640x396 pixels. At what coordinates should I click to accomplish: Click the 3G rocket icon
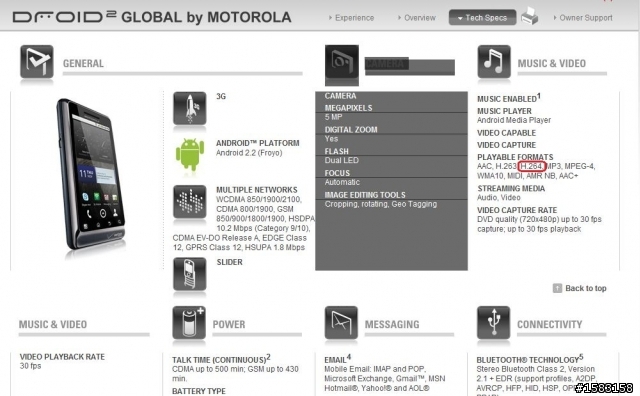(189, 108)
